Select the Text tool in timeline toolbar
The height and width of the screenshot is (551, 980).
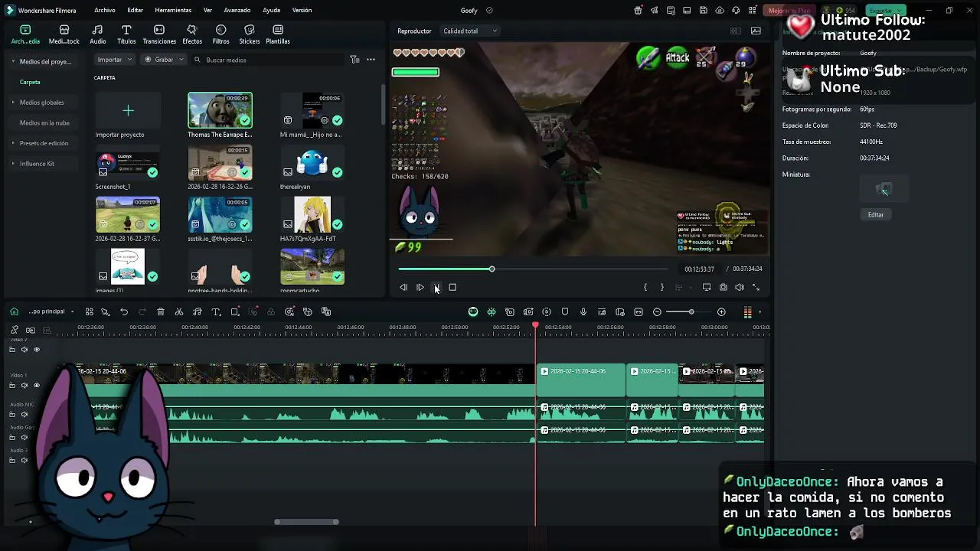point(216,311)
